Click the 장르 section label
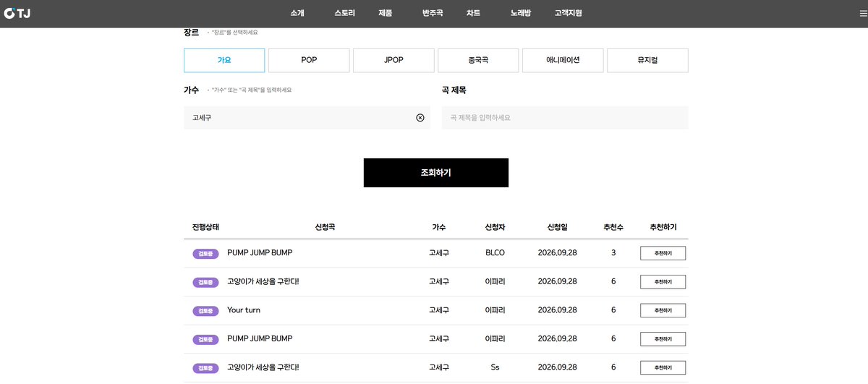 [191, 32]
